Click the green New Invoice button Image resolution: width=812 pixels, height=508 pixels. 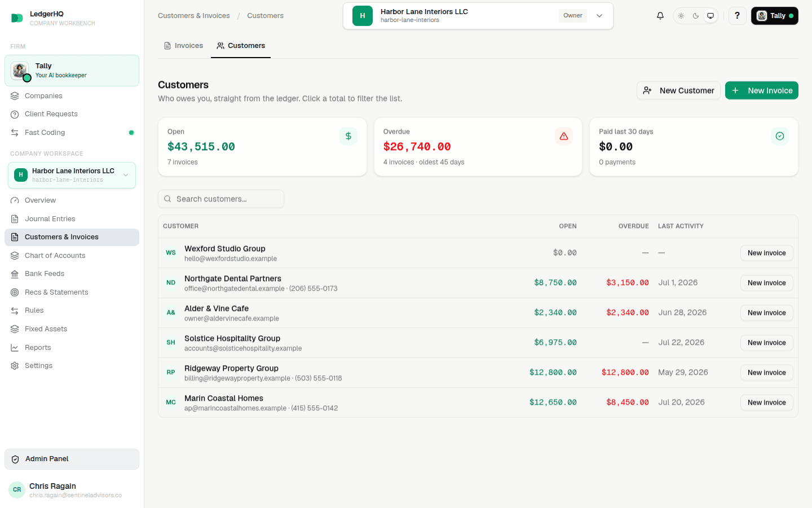[x=762, y=90]
